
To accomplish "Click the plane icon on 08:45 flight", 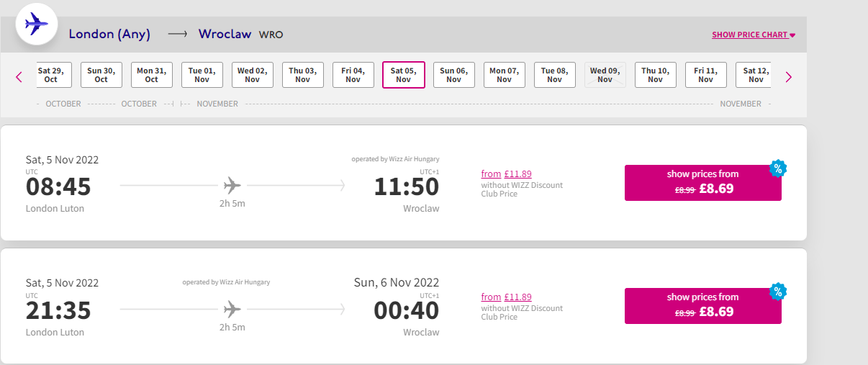I will pyautogui.click(x=232, y=186).
